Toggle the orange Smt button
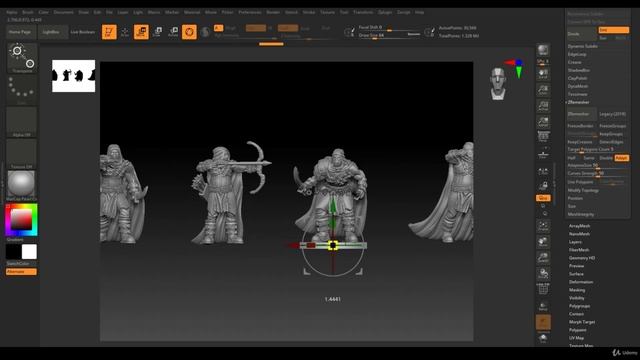The image size is (640, 360). point(613,30)
